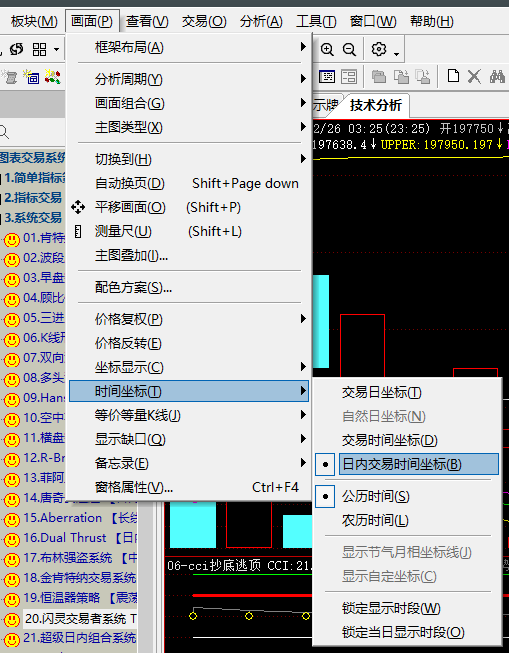Open 配色方案(S)... dialog

[189, 287]
